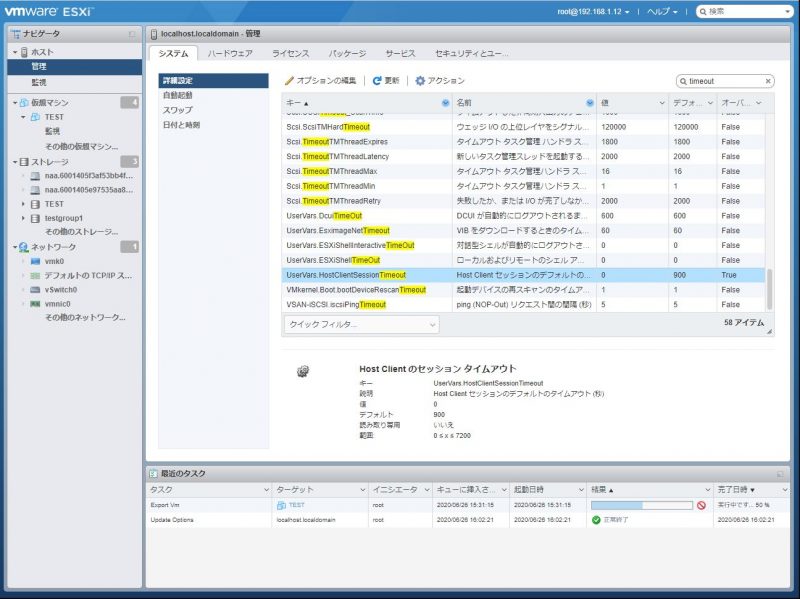Click the vmnic0 icon
The height and width of the screenshot is (599, 800).
(x=35, y=304)
